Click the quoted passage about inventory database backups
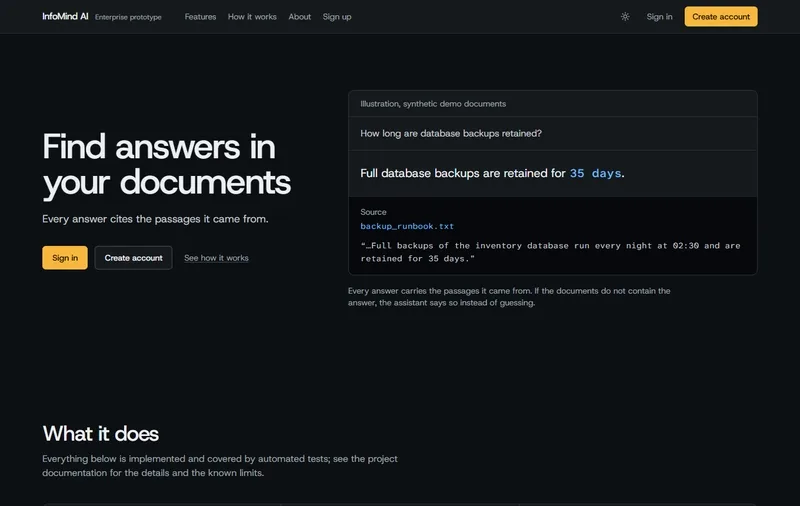The height and width of the screenshot is (506, 800). click(550, 252)
